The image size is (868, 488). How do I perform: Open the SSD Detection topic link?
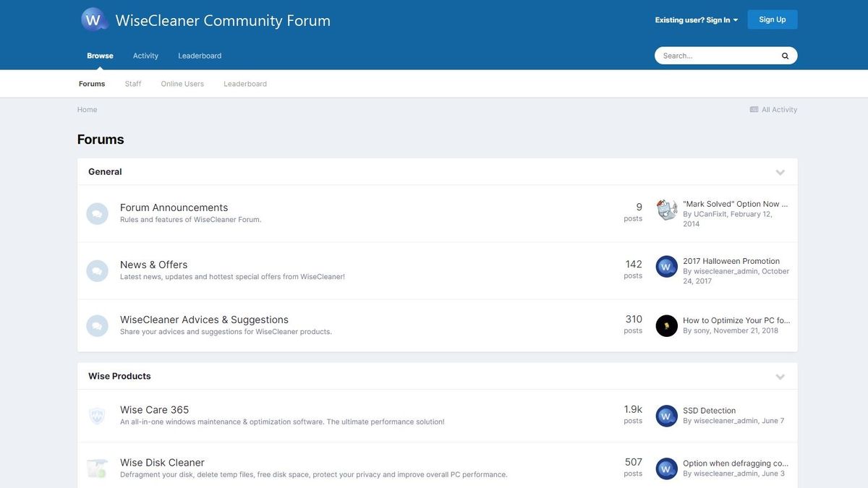click(709, 410)
